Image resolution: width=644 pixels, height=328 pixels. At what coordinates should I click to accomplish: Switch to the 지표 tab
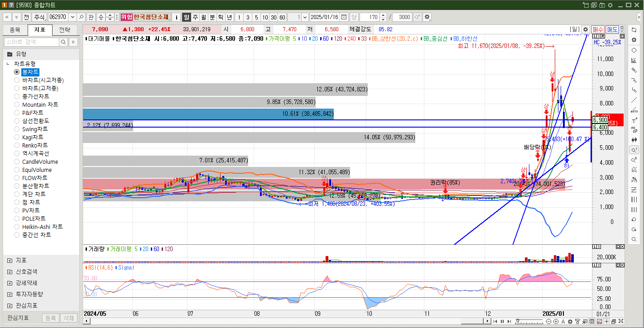40,30
